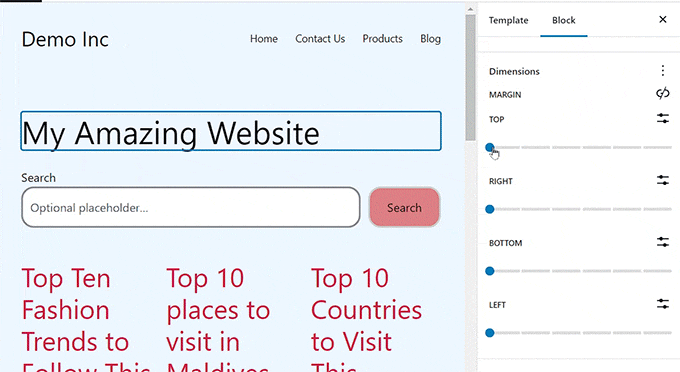Set custom size for Left margin
Viewport: 680px width, 372px height.
tap(662, 304)
